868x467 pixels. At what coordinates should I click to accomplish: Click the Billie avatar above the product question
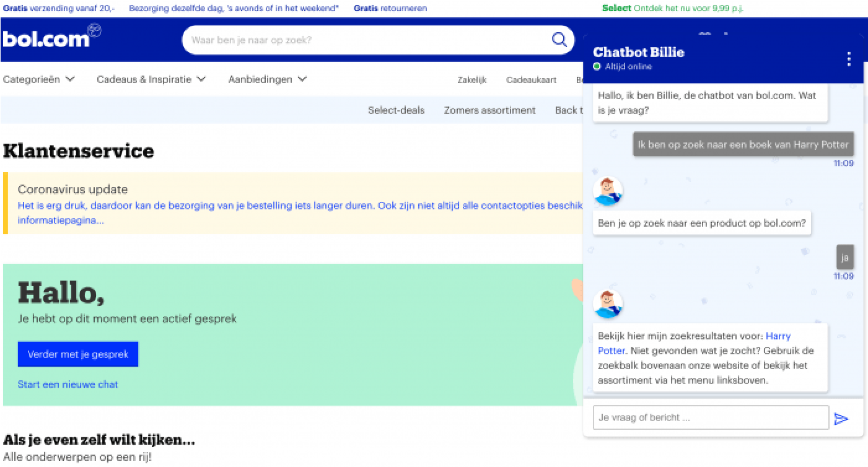608,191
